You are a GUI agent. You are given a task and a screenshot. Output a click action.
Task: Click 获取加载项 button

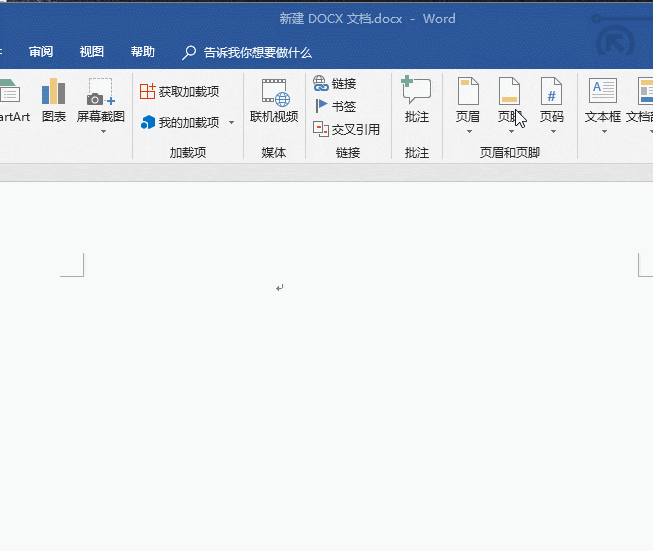point(179,92)
